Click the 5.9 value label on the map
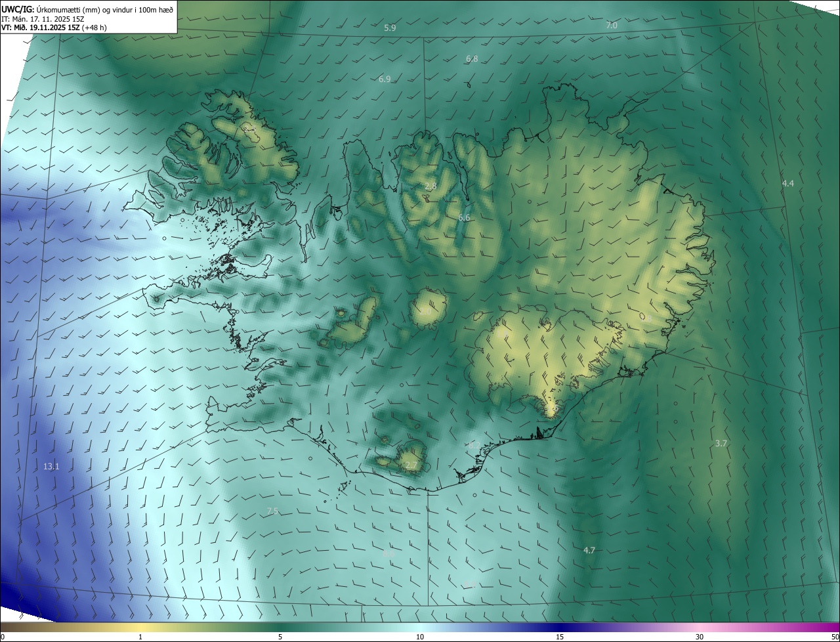Image resolution: width=840 pixels, height=642 pixels. click(x=390, y=28)
